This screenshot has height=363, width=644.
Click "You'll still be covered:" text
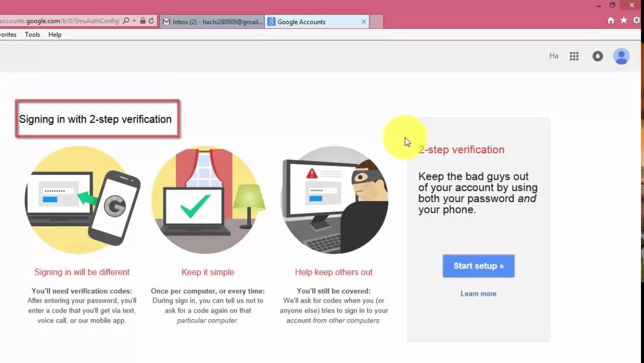(334, 291)
